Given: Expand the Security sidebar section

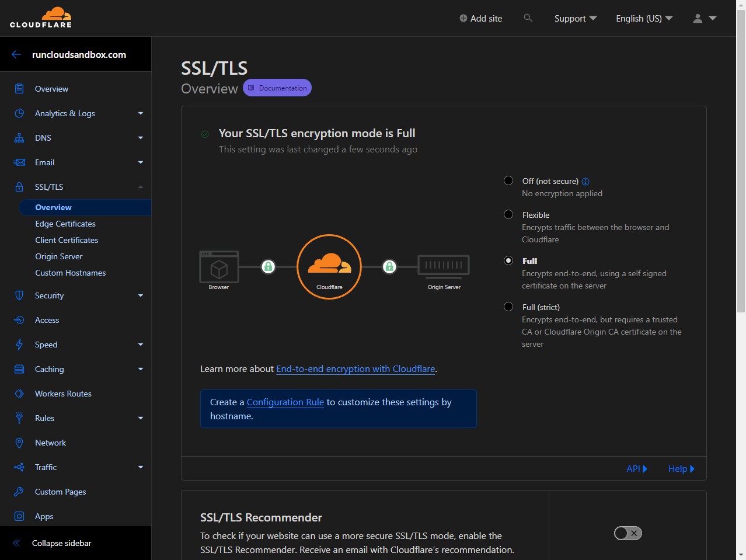Looking at the screenshot, I should point(141,295).
